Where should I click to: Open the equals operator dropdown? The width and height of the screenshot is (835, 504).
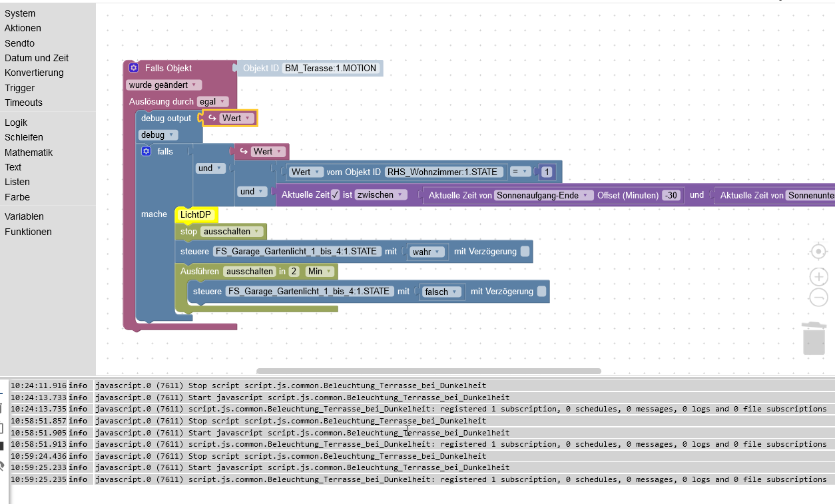click(x=519, y=172)
